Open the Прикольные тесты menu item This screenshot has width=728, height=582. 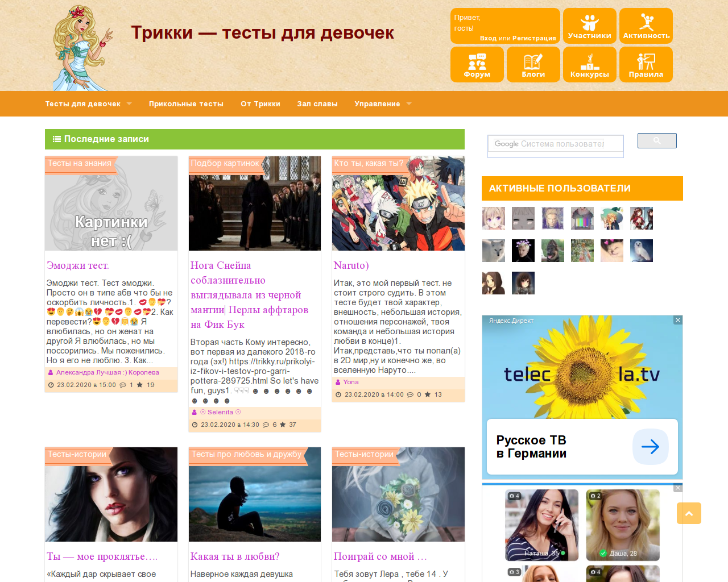(186, 104)
